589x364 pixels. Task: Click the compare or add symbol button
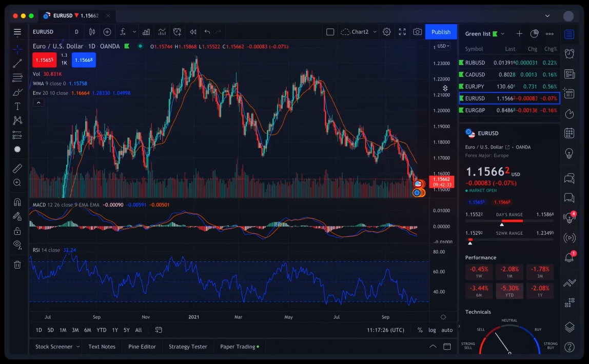[107, 32]
